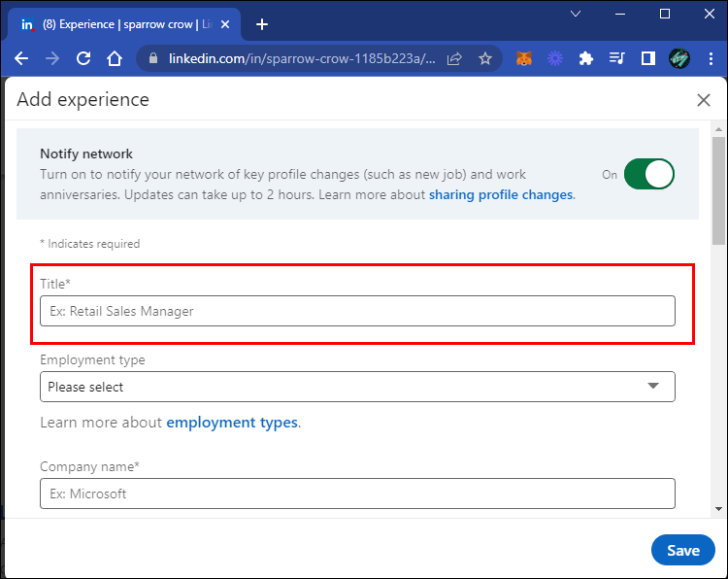Save the experience entry
Image resolution: width=728 pixels, height=579 pixels.
[682, 550]
